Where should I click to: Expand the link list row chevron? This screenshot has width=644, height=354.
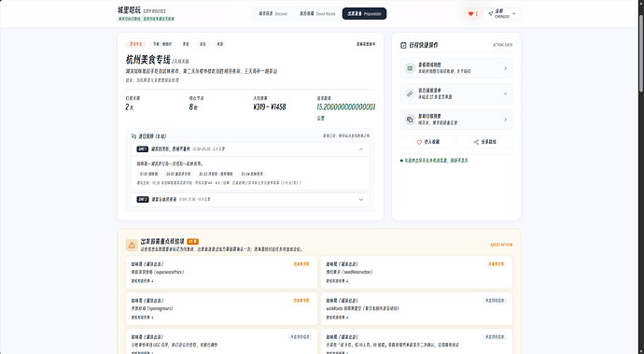(x=505, y=93)
